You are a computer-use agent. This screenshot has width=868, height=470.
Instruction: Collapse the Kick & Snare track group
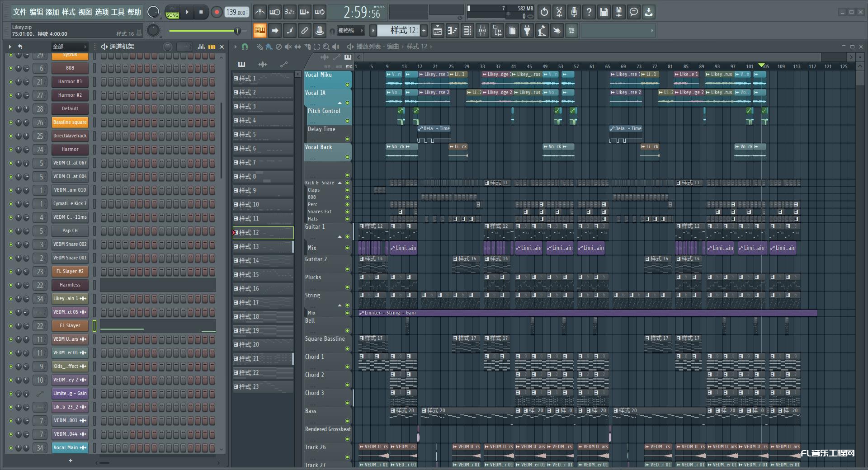tap(340, 183)
